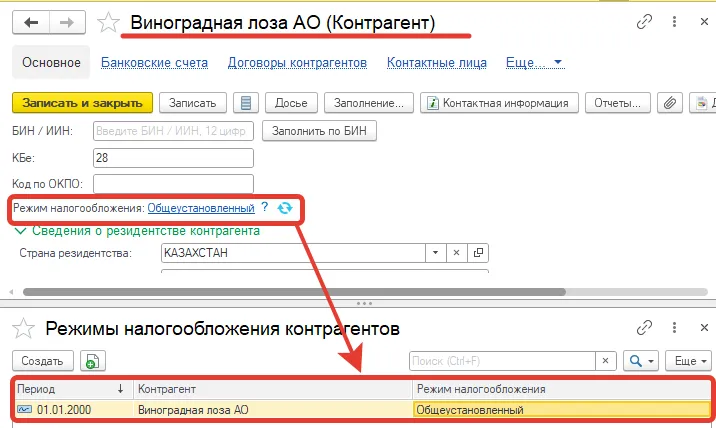Open the Досье button

tap(291, 103)
